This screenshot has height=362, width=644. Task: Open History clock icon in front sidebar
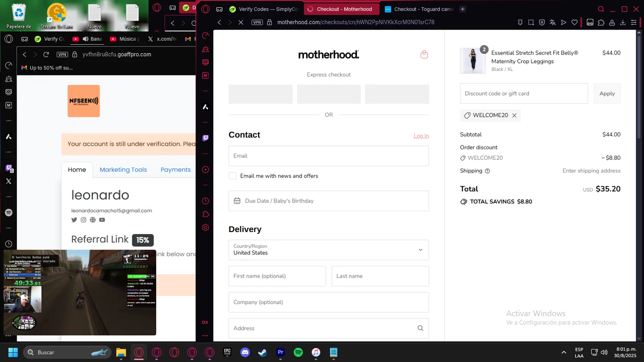click(x=206, y=201)
